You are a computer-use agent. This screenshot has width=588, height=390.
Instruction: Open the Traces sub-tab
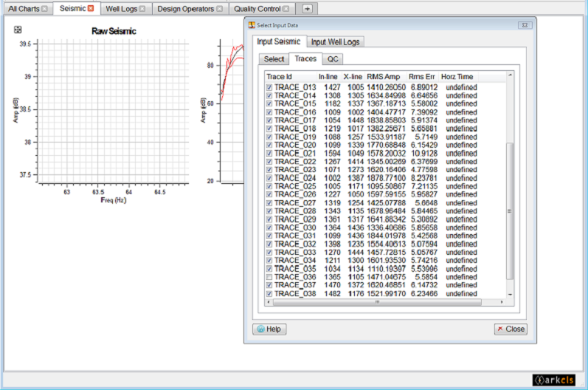(305, 58)
